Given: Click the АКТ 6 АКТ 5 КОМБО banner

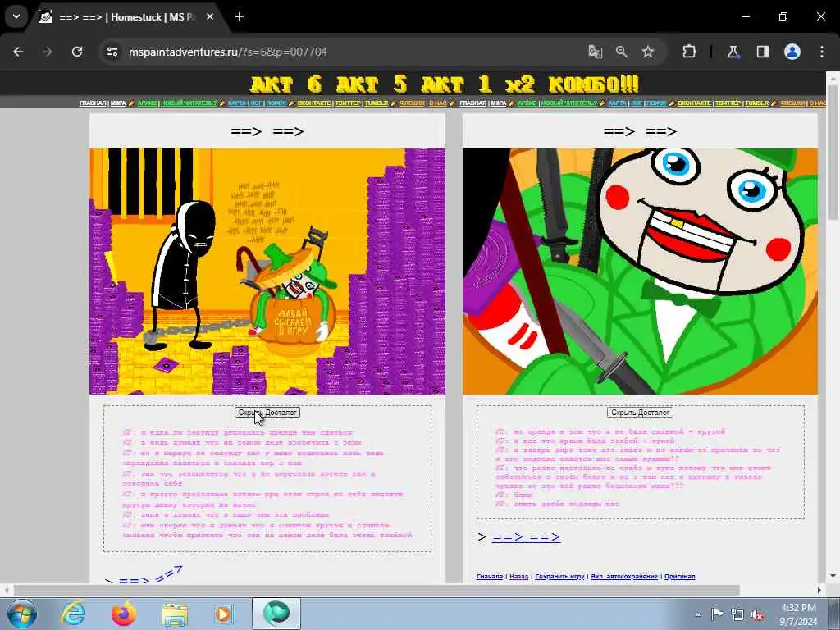Looking at the screenshot, I should click(x=444, y=84).
